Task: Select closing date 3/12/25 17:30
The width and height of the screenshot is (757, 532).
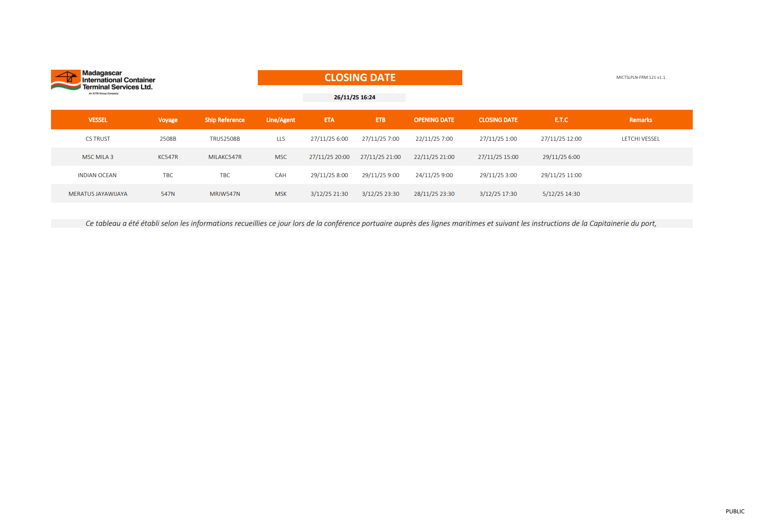Action: coord(498,194)
